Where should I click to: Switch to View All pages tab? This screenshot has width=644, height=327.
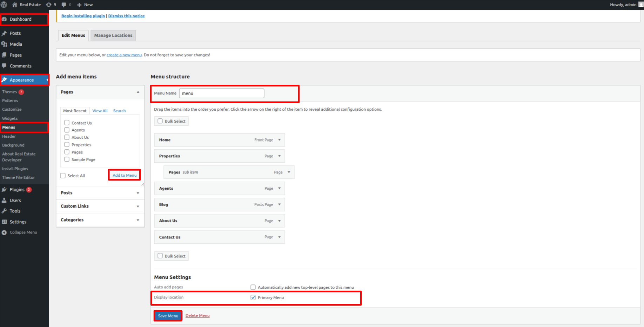(100, 111)
